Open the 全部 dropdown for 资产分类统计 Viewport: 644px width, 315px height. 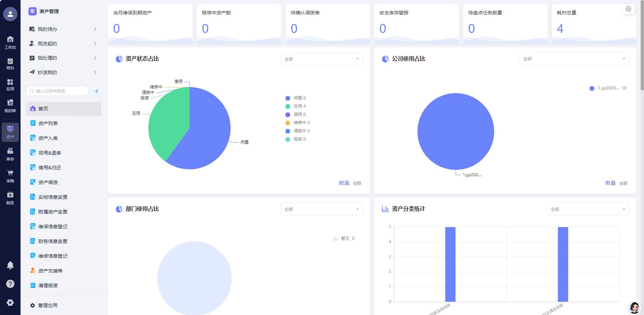(x=587, y=209)
